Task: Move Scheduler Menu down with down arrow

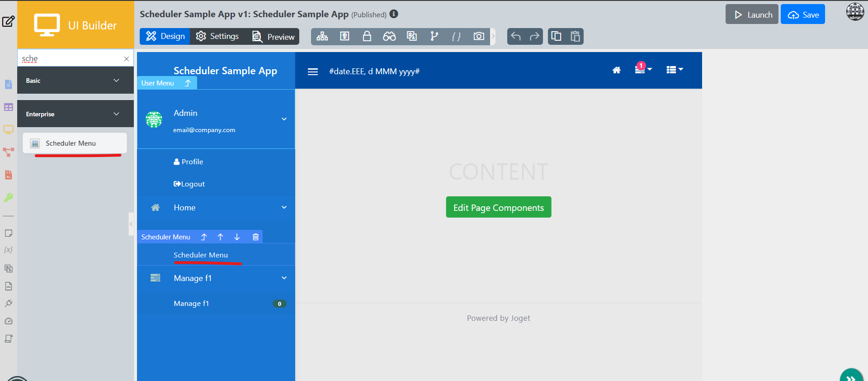Action: coord(237,237)
